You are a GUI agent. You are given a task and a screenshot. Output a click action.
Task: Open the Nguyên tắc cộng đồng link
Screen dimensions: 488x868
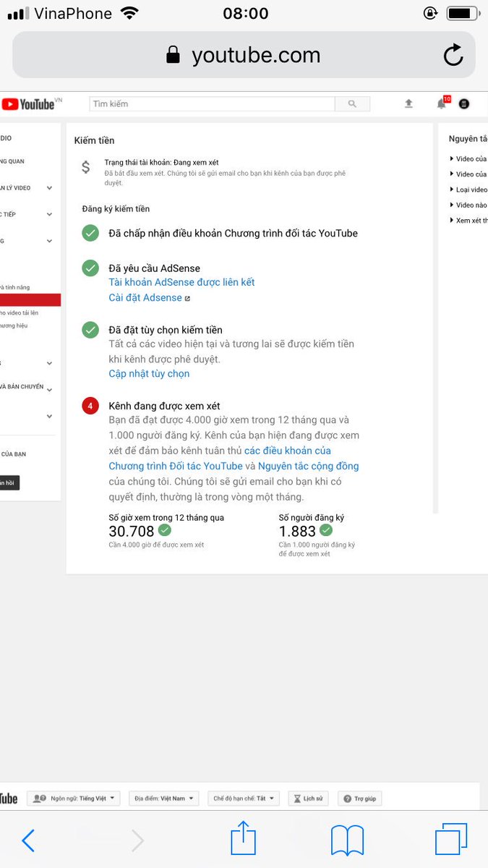308,466
